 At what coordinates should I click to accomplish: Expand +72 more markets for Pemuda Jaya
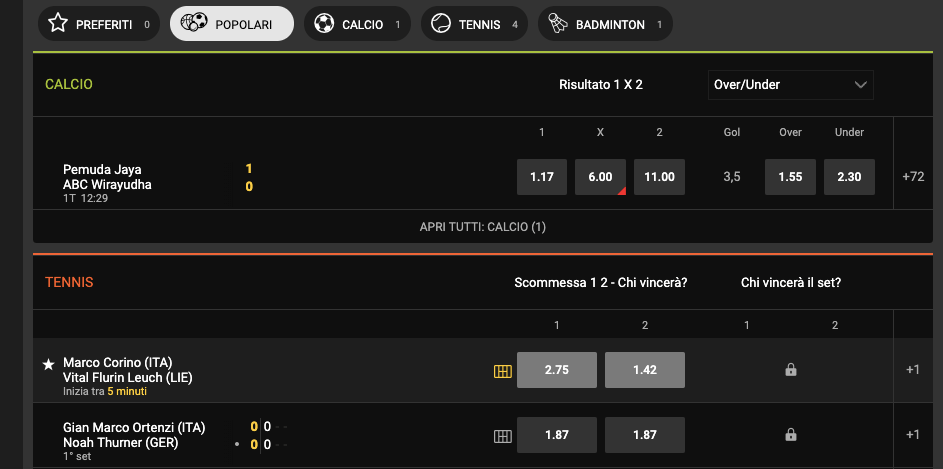click(x=914, y=177)
